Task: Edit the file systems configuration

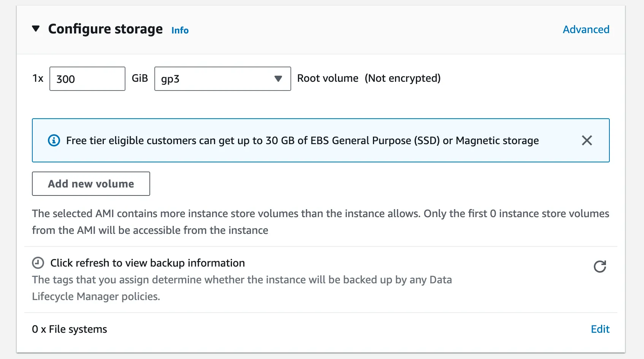Action: (x=600, y=329)
